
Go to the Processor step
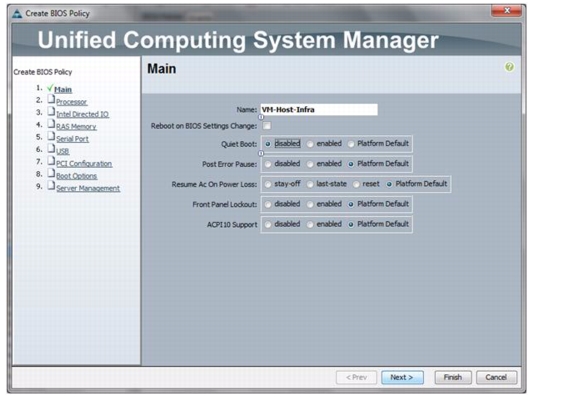click(x=72, y=102)
